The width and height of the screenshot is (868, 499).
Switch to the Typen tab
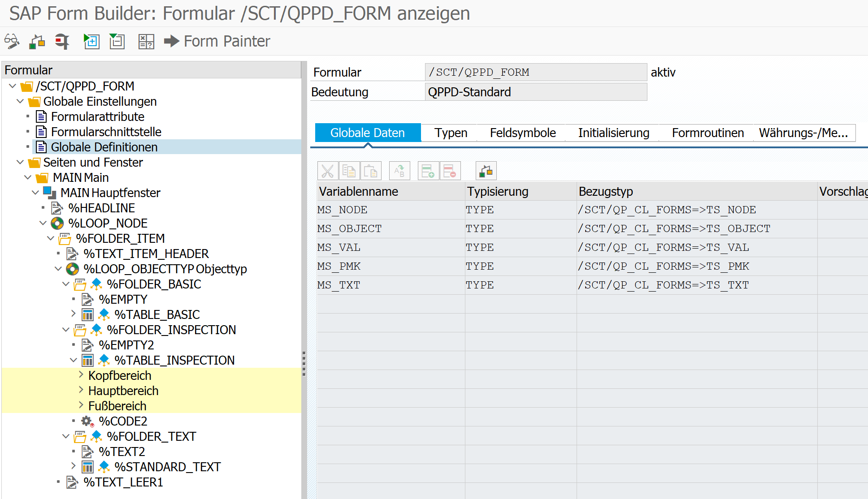point(451,133)
